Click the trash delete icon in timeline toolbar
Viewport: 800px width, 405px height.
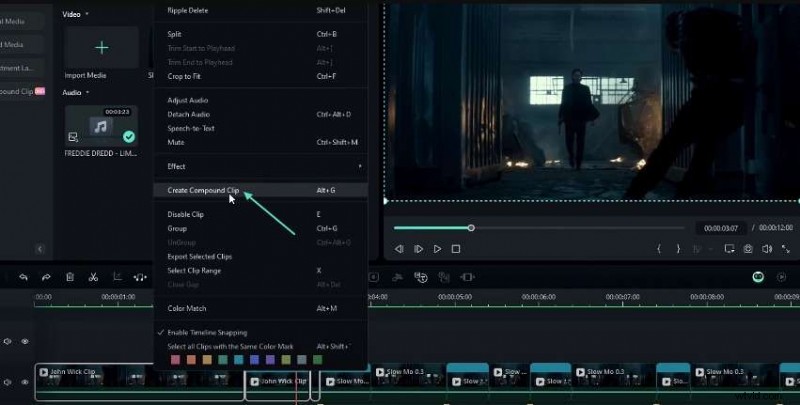click(70, 277)
